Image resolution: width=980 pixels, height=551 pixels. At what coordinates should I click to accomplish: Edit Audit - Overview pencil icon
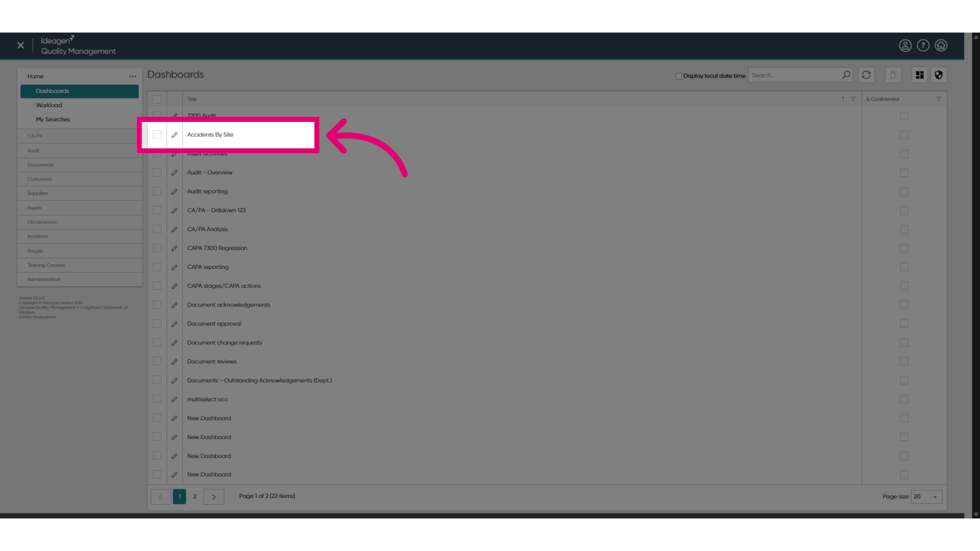click(175, 172)
